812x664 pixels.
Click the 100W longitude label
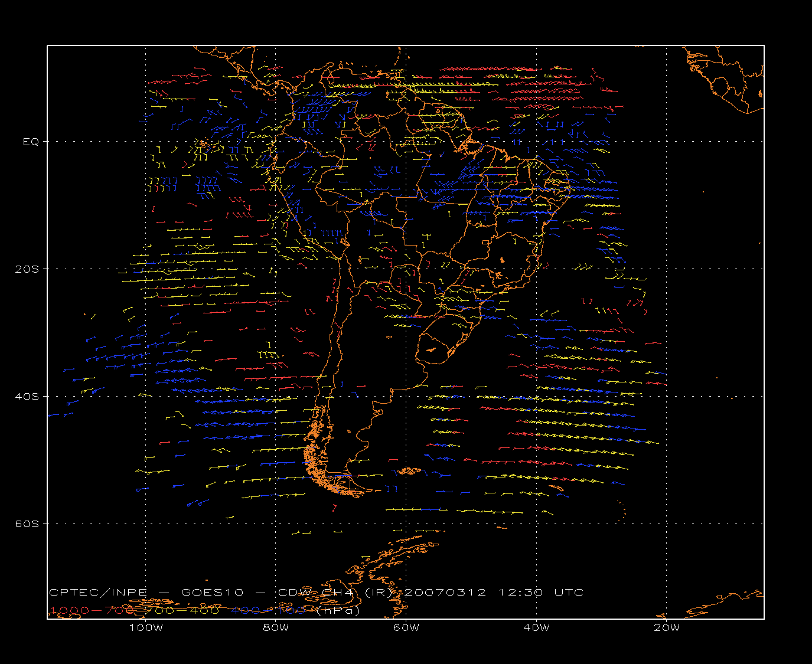click(146, 628)
